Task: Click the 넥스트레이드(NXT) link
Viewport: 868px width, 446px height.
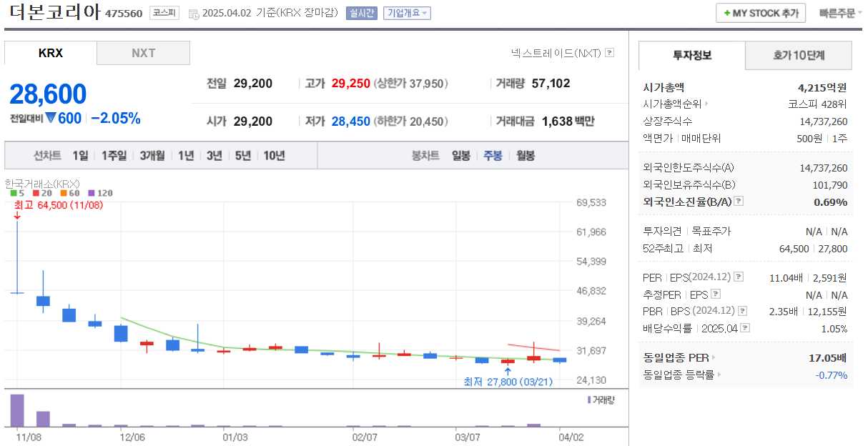Action: (556, 53)
